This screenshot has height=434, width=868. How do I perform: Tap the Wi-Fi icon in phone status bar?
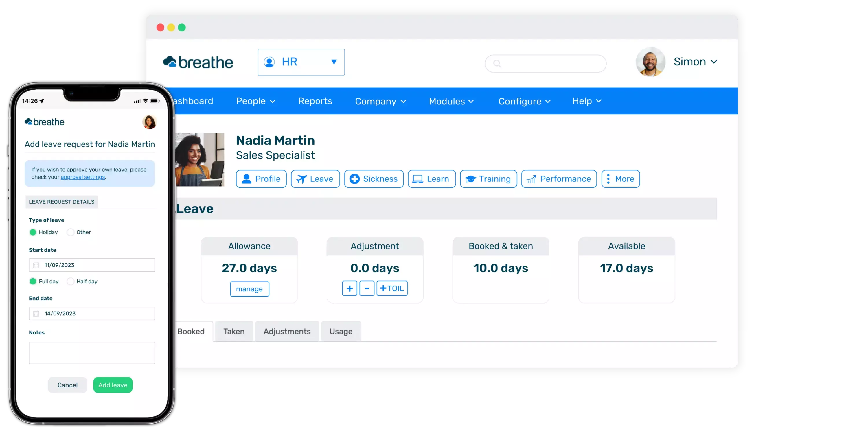click(146, 101)
